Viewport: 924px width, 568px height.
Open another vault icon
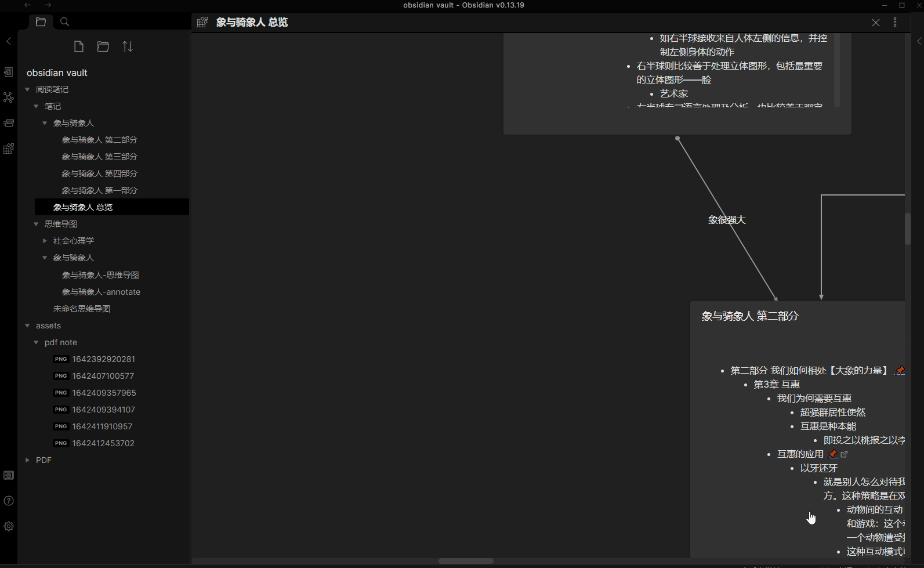[9, 475]
